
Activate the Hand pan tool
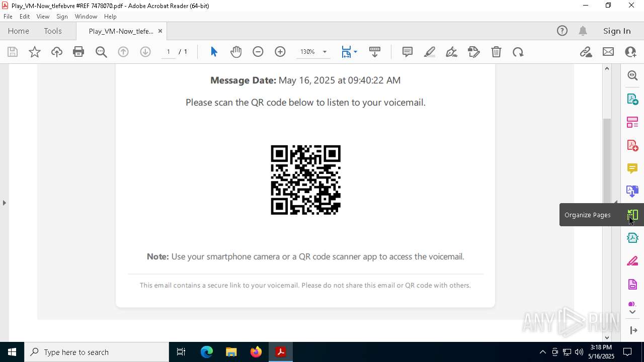[x=236, y=52]
